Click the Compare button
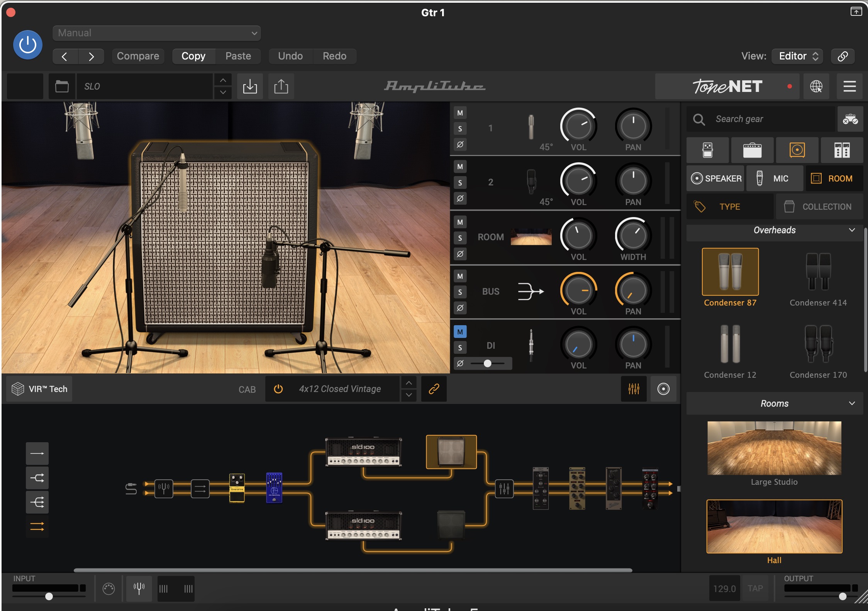Viewport: 868px width, 611px height. point(138,56)
